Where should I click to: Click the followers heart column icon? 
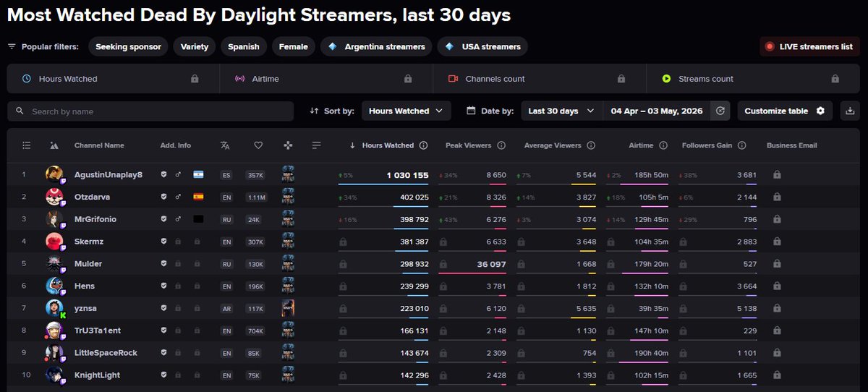click(258, 145)
